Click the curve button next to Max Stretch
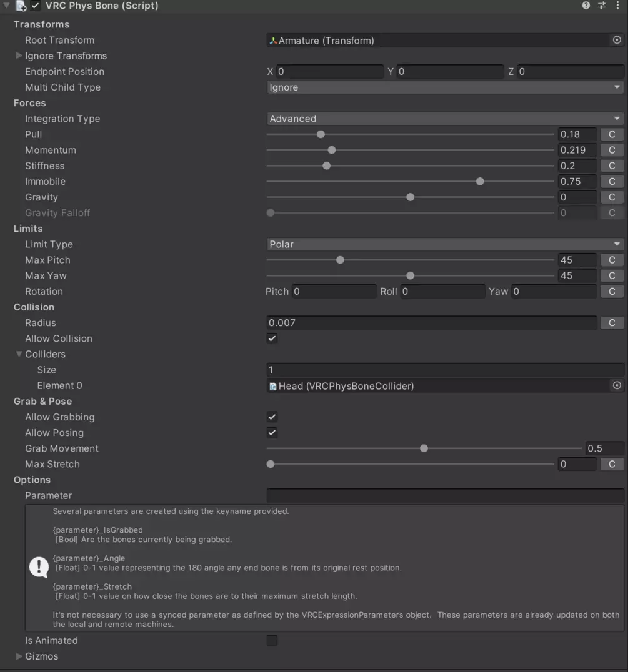This screenshot has width=628, height=672. click(612, 464)
